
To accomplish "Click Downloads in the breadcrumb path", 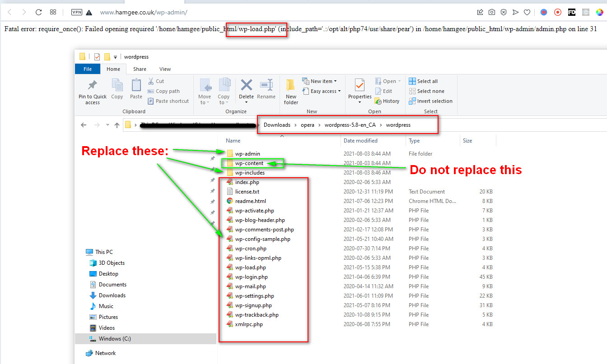I will pyautogui.click(x=277, y=125).
